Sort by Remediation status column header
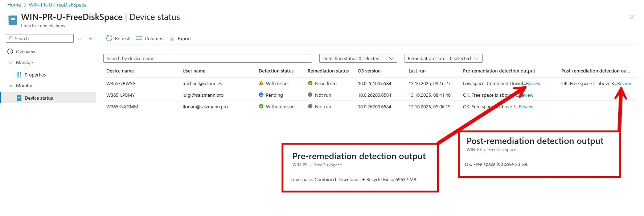Viewport: 644px width, 216px height. (328, 71)
